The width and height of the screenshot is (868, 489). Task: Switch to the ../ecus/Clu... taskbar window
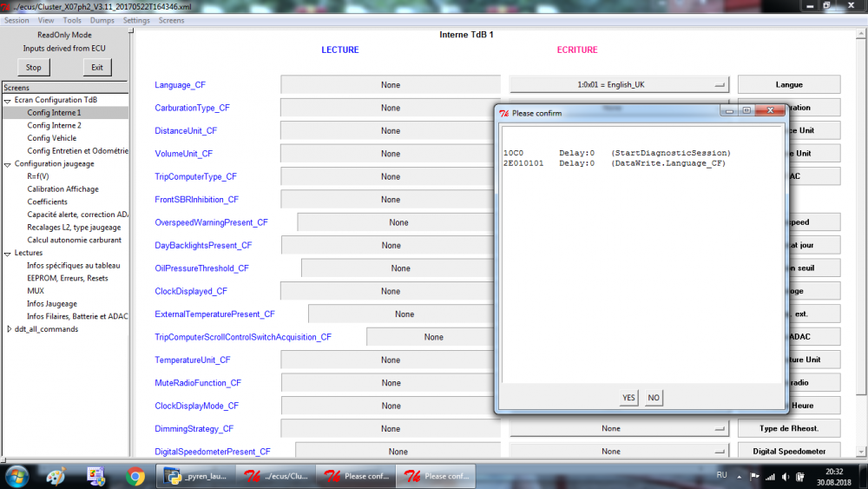tap(276, 476)
